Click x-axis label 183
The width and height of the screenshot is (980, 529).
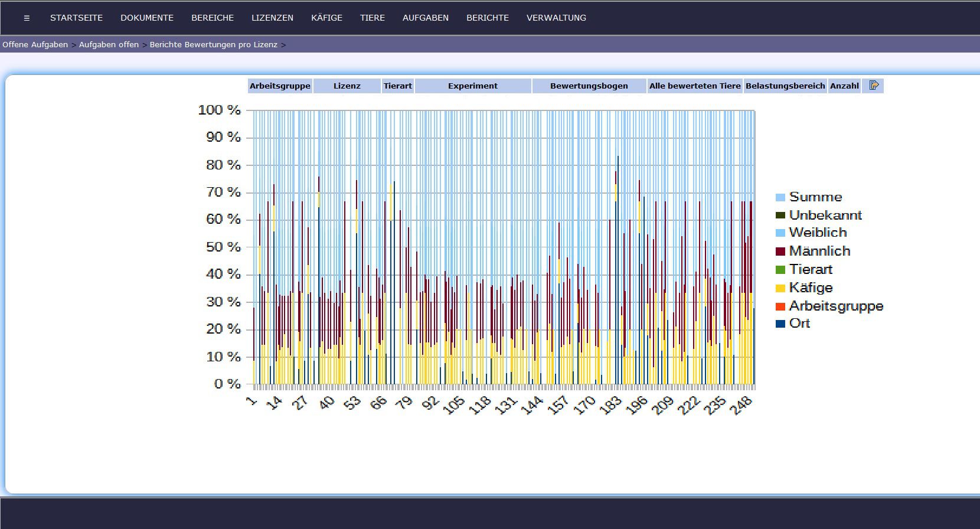[x=610, y=405]
